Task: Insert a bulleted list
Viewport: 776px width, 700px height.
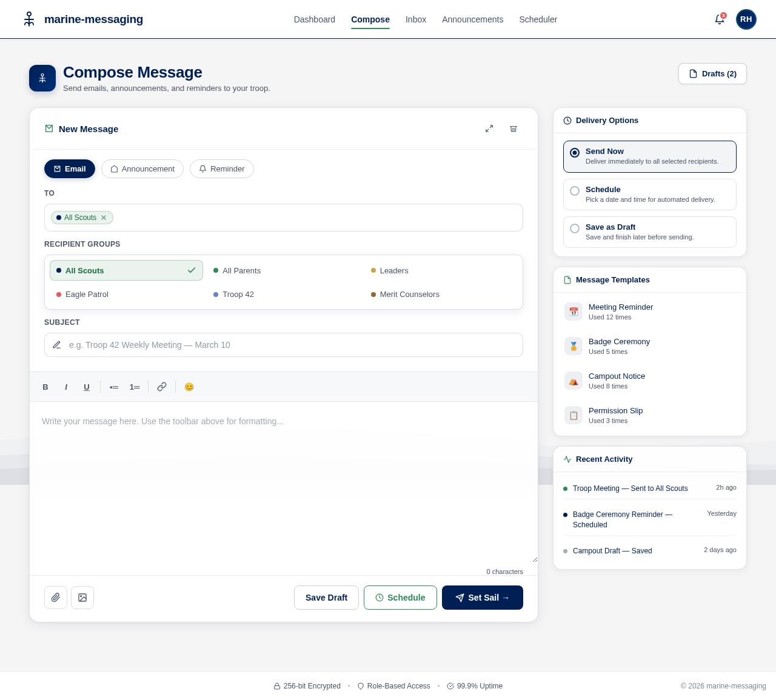Action: click(113, 387)
